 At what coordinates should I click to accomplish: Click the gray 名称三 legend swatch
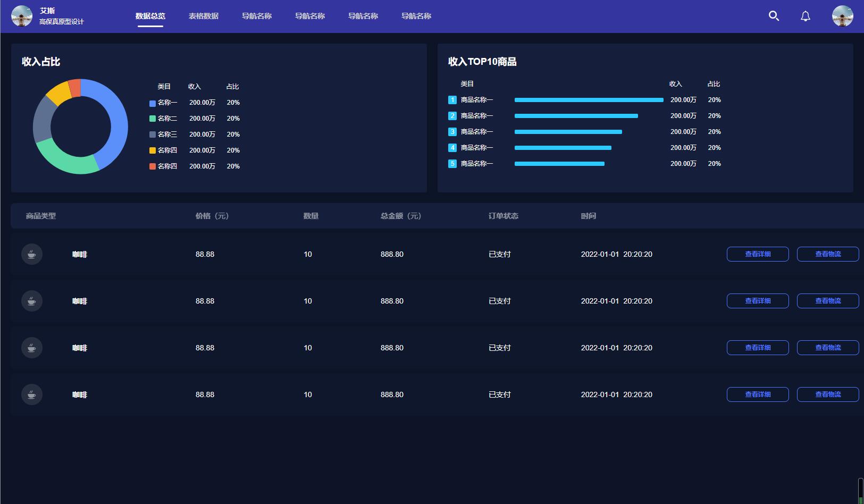click(153, 135)
